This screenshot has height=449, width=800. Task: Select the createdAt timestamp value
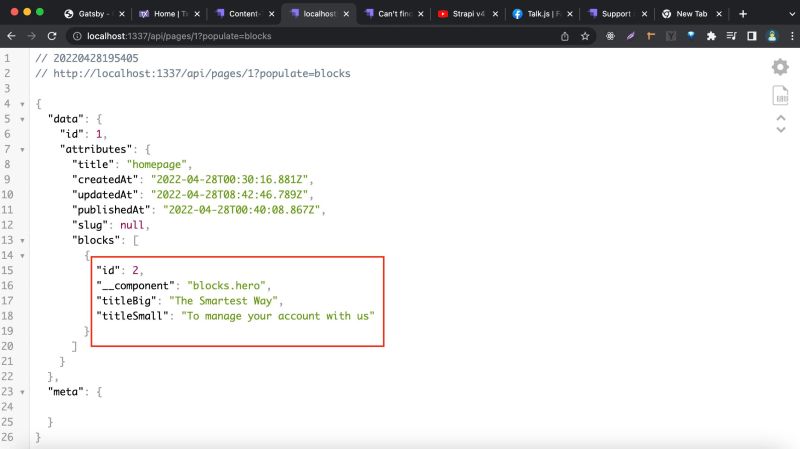pos(230,180)
